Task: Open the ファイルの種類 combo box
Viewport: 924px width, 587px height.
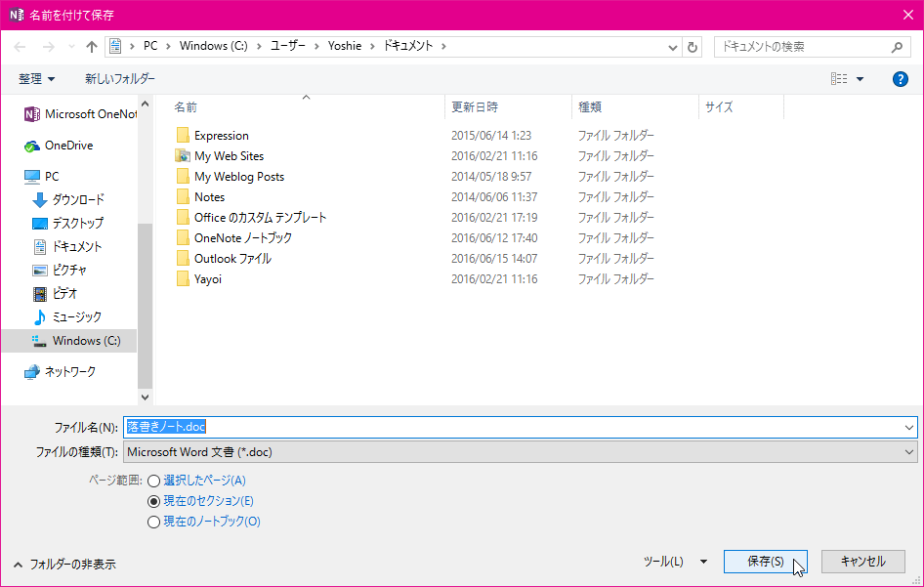Action: 520,452
